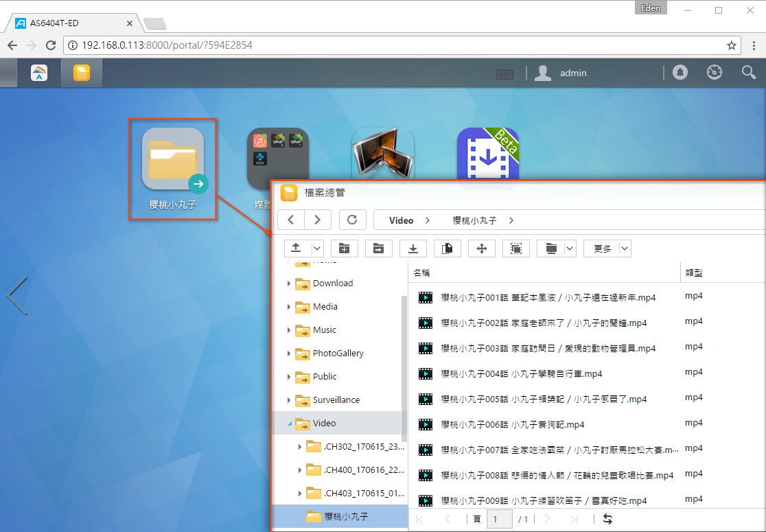Click video icon of 櫻桃小丸子008話 file
766x532 pixels.
426,475
